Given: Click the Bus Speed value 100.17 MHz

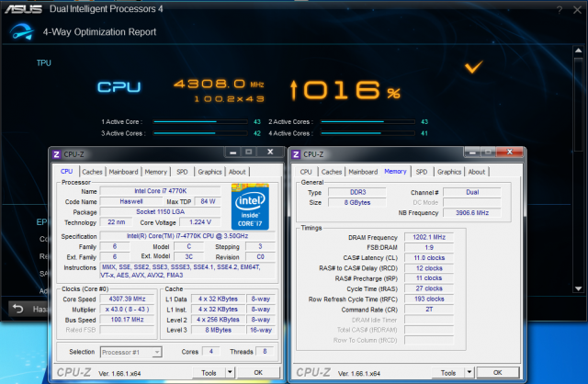Looking at the screenshot, I should [x=127, y=320].
